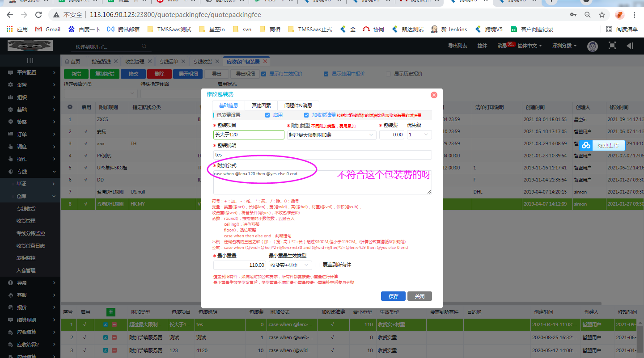Image resolution: width=644 pixels, height=358 pixels.
Task: Expand 订单 menu in sidebar
Action: [30, 135]
